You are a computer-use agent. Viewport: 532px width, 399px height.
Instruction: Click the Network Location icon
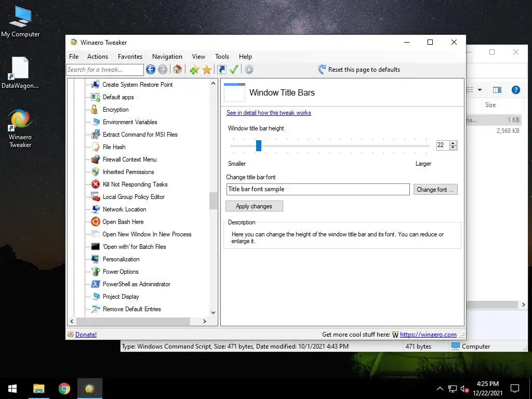96,209
